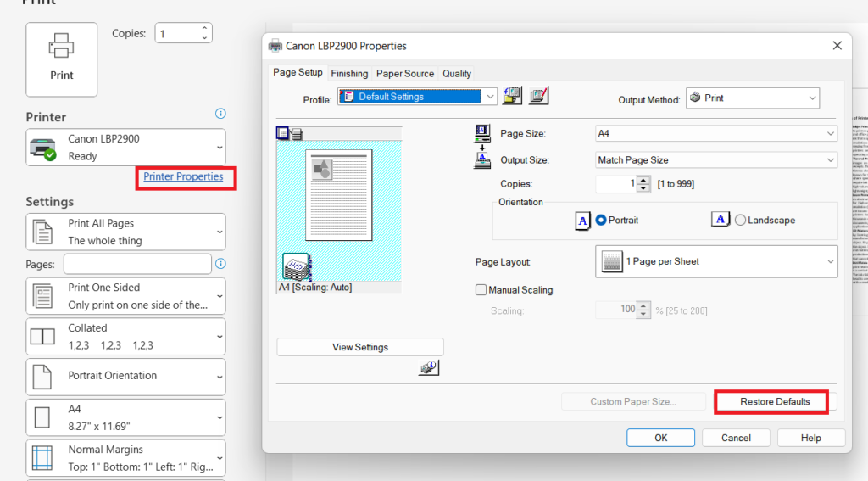
Task: Click the large Print button
Action: coord(61,59)
